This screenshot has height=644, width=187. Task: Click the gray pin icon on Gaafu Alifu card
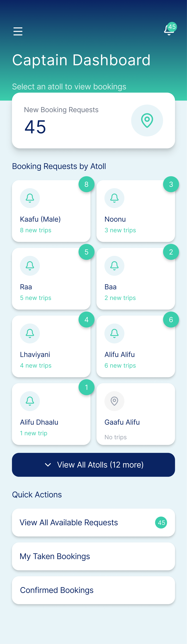click(x=114, y=401)
